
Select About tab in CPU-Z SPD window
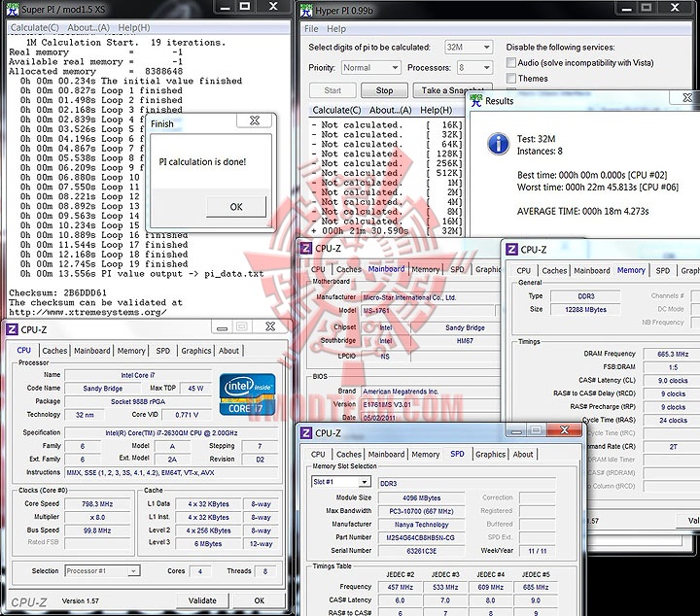523,454
